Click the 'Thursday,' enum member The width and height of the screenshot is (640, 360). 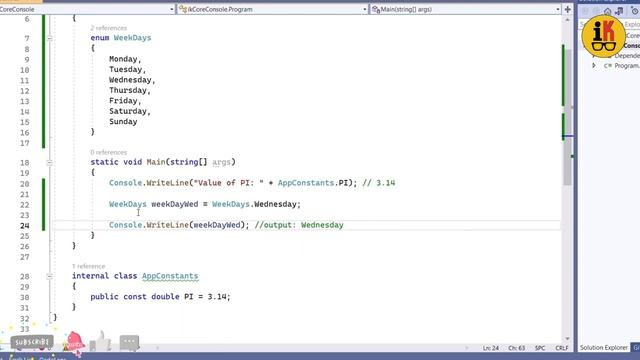(130, 90)
